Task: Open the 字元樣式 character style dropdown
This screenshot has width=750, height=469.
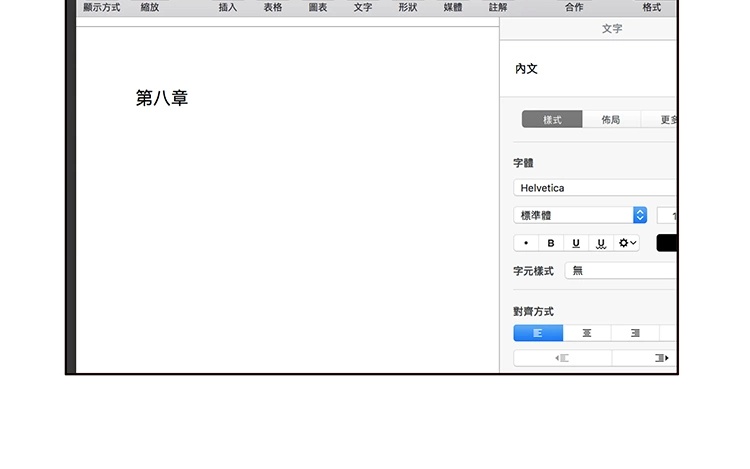Action: [x=620, y=271]
